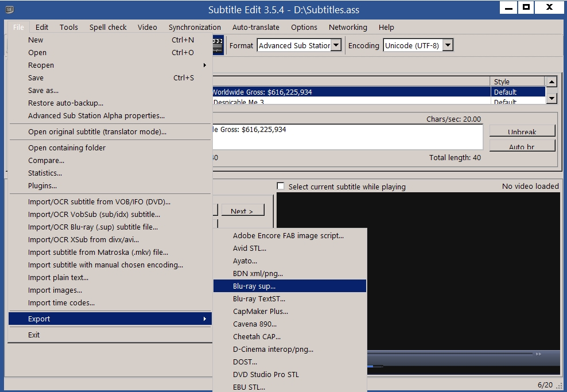
Task: Open the Options menu
Action: click(x=304, y=27)
